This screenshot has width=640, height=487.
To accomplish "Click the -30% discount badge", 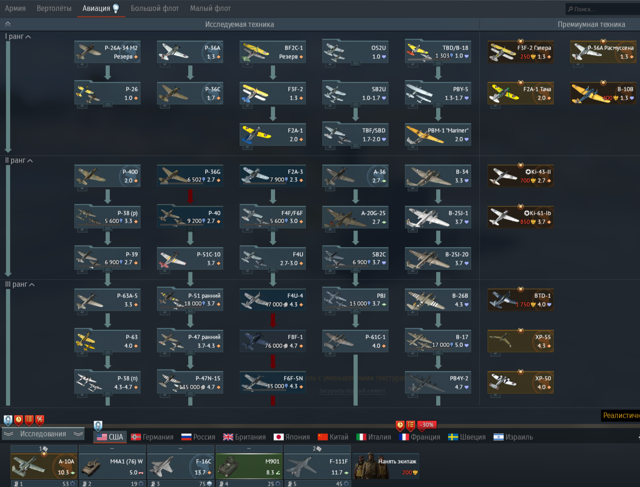I will 427,425.
